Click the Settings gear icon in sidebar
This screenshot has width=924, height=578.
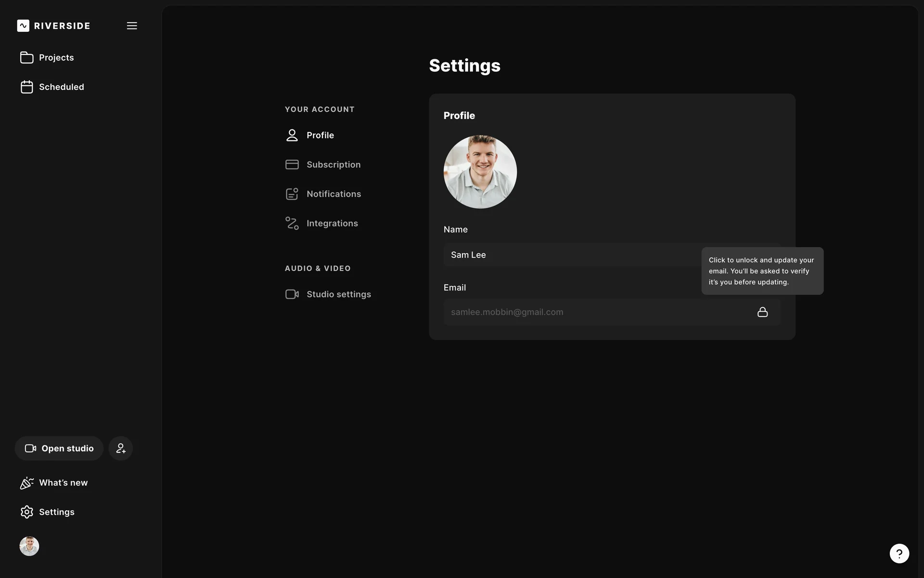coord(27,512)
